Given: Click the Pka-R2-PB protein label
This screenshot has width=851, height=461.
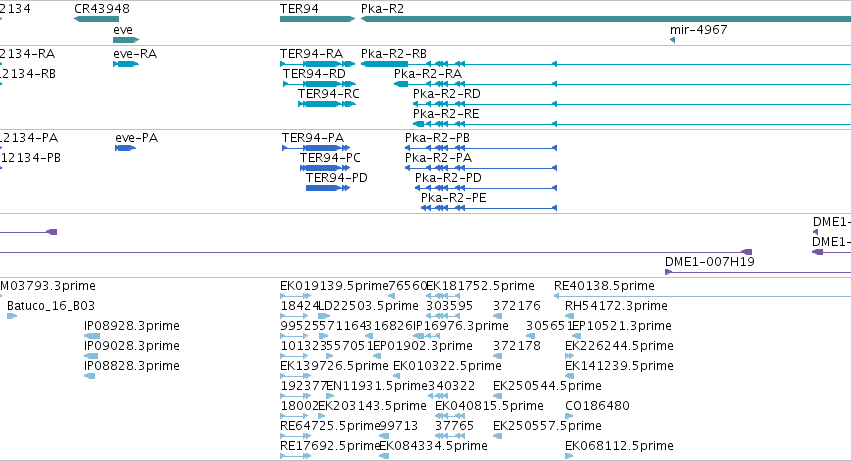Looking at the screenshot, I should point(437,138).
